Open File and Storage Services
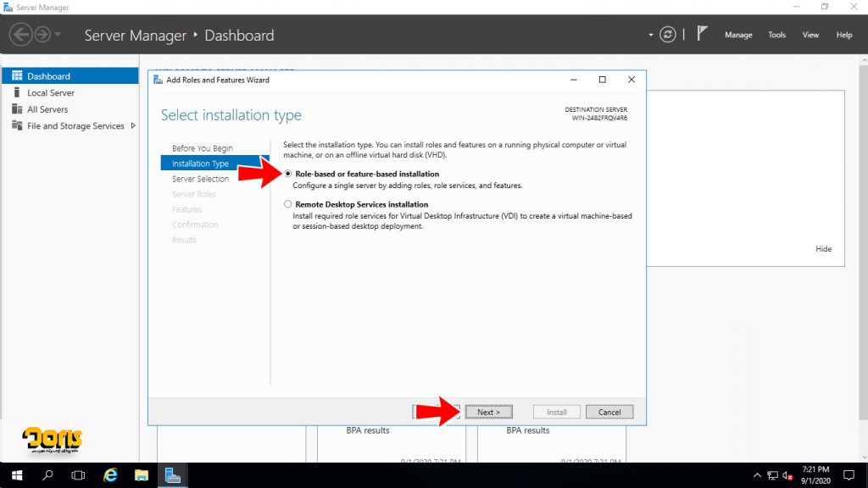Viewport: 868px width, 488px height. 75,125
